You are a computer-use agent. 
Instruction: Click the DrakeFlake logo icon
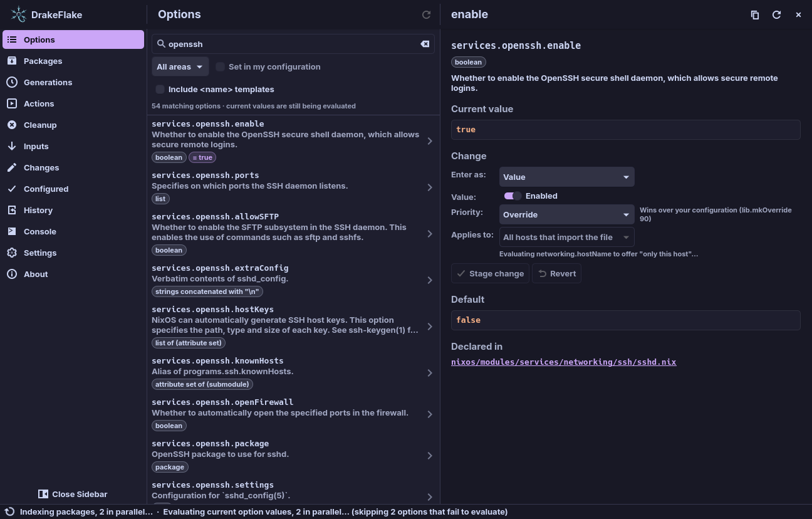[19, 14]
